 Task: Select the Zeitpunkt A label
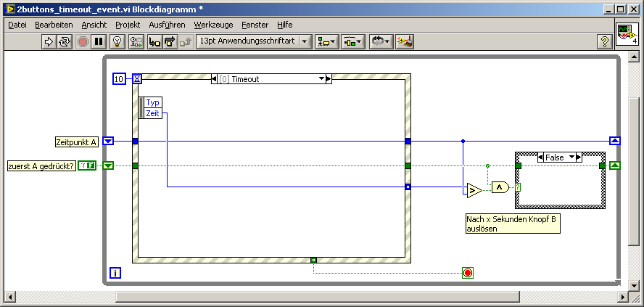pyautogui.click(x=77, y=142)
